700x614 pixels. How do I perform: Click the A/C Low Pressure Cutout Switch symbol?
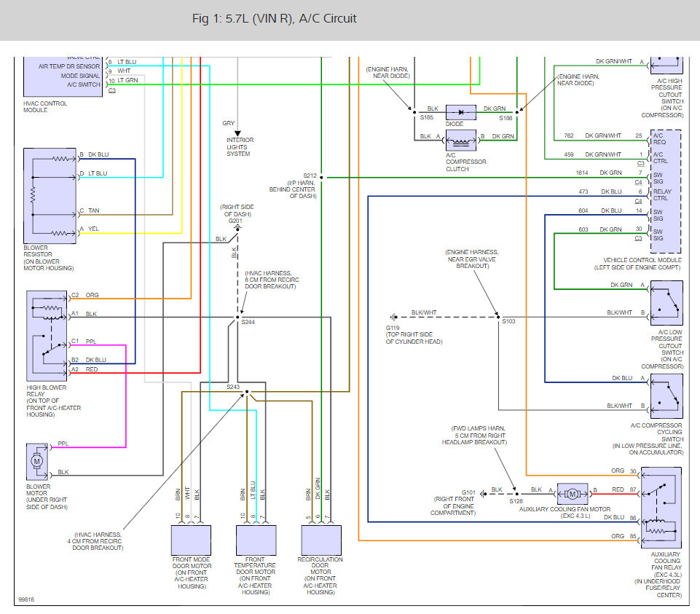pos(666,303)
